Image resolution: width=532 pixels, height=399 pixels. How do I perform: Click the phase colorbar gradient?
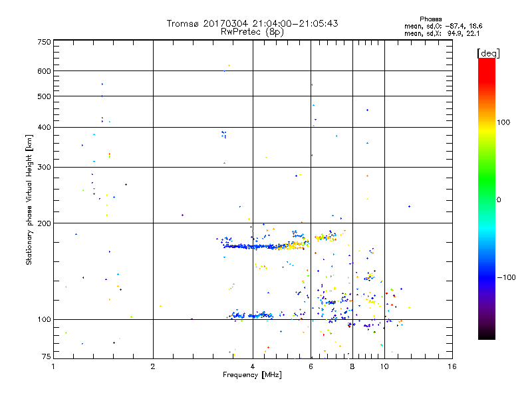487,199
